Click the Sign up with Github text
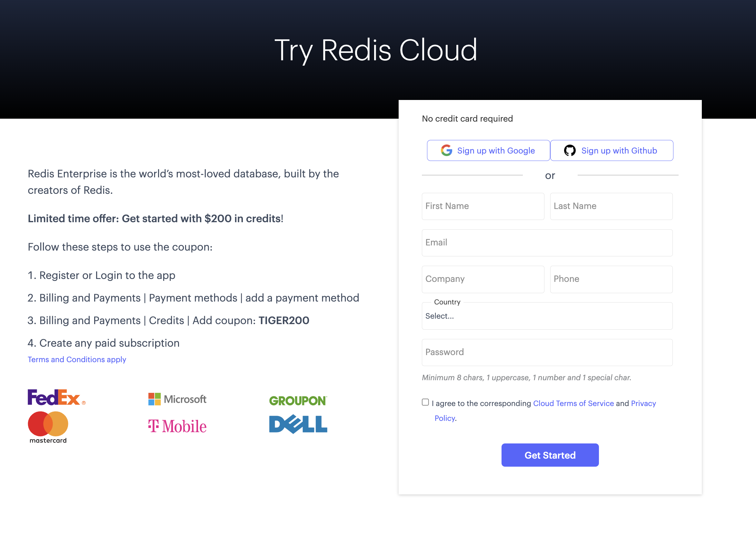Screen dimensions: 756x536 coord(619,151)
